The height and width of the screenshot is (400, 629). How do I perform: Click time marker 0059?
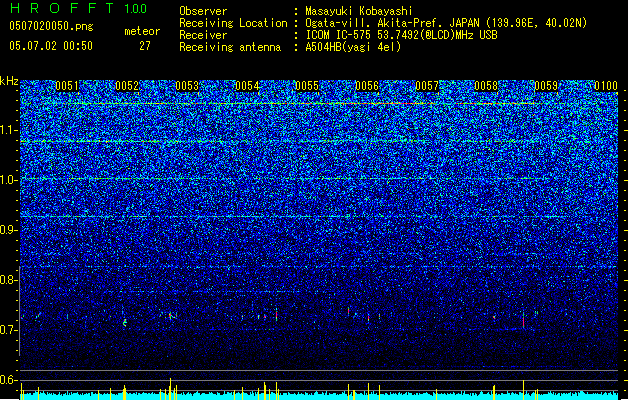pos(546,86)
